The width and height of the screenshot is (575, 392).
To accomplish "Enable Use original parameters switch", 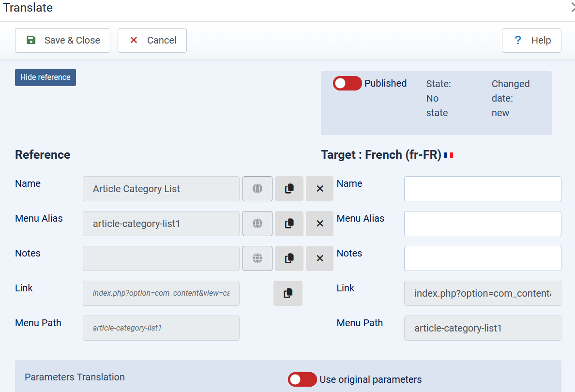I will [303, 379].
